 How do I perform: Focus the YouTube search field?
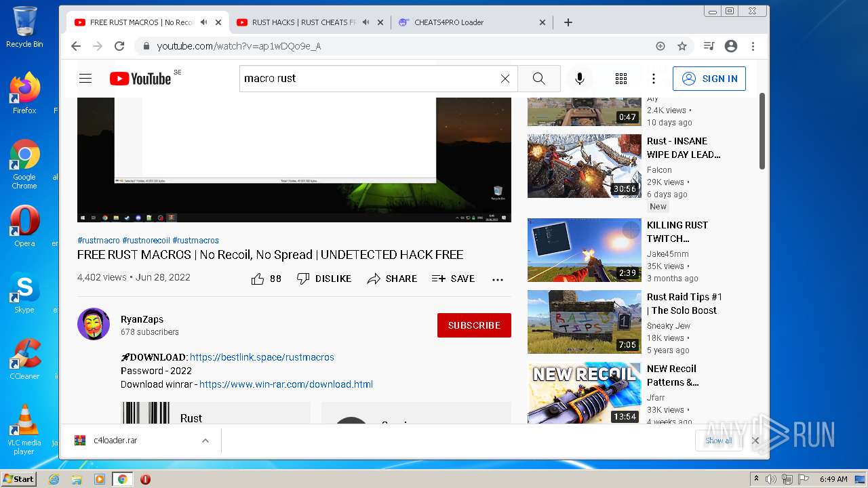[x=370, y=79]
